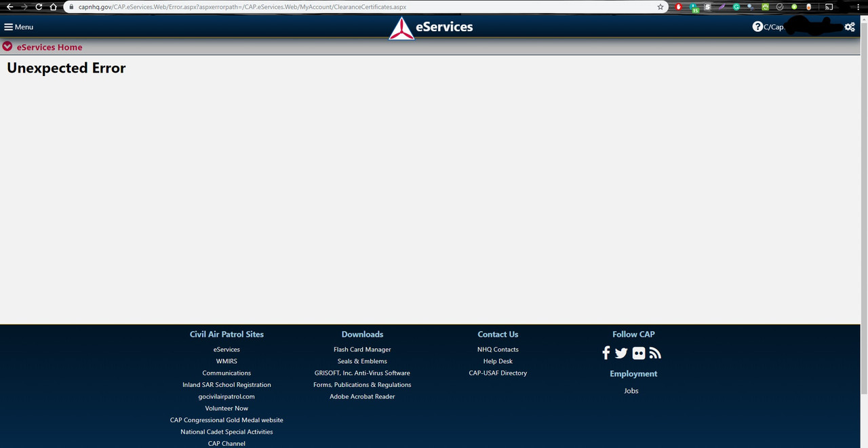Open Jobs link under Employment
This screenshot has height=448, width=868.
click(631, 391)
